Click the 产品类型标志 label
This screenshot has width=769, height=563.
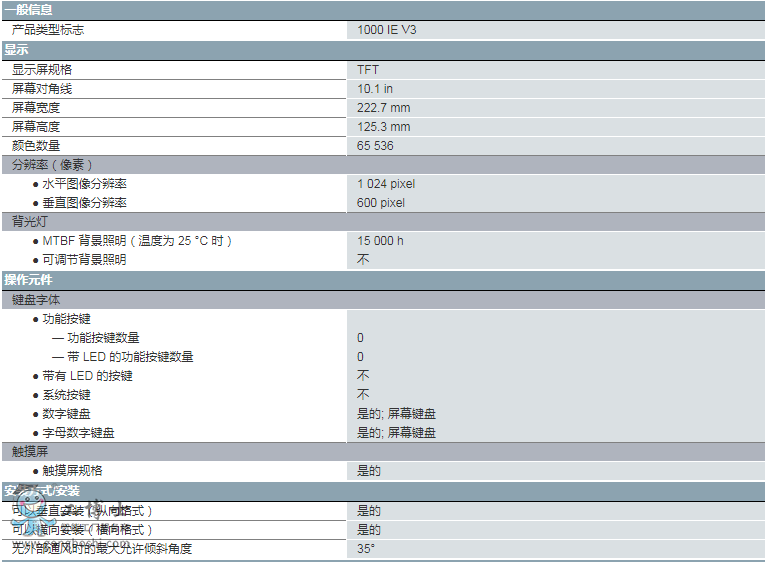(x=48, y=30)
